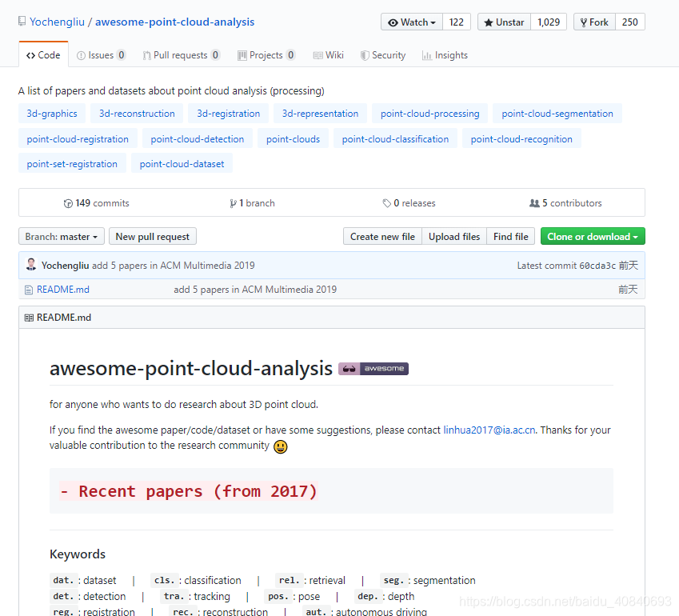Image resolution: width=679 pixels, height=616 pixels.
Task: View the 149 commits history
Action: coord(97,203)
